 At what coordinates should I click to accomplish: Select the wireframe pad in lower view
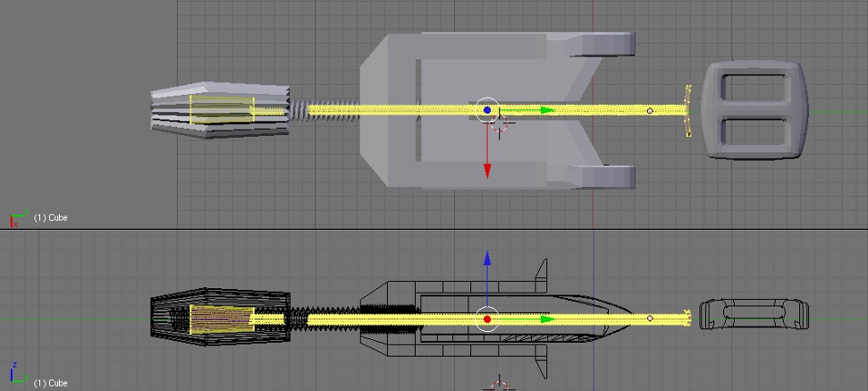pyautogui.click(x=754, y=315)
